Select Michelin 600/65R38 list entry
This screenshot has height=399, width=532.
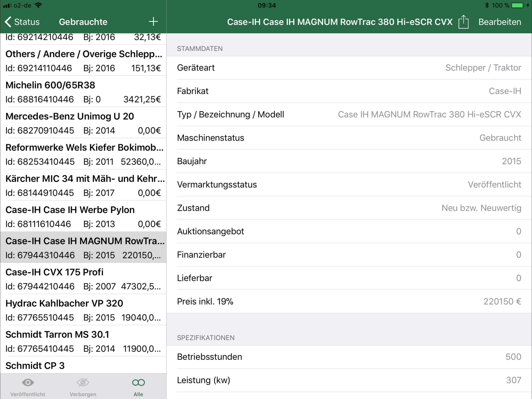[x=83, y=92]
